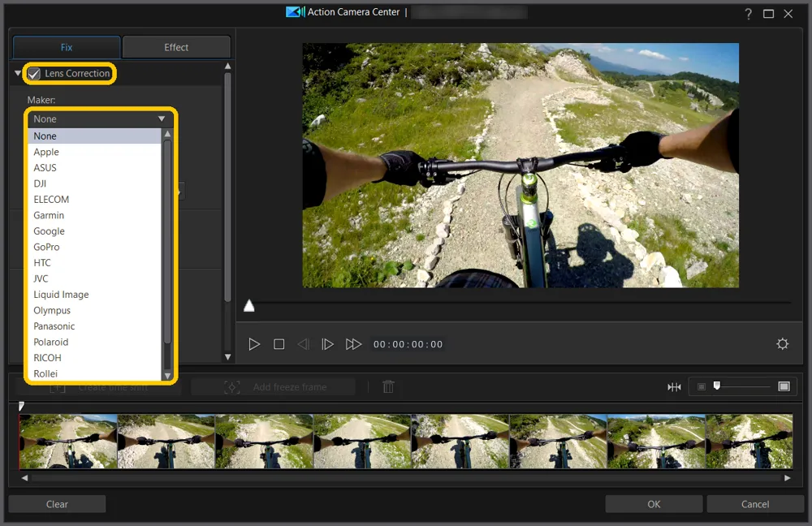This screenshot has height=526, width=812.
Task: Step to the next frame
Action: 327,344
